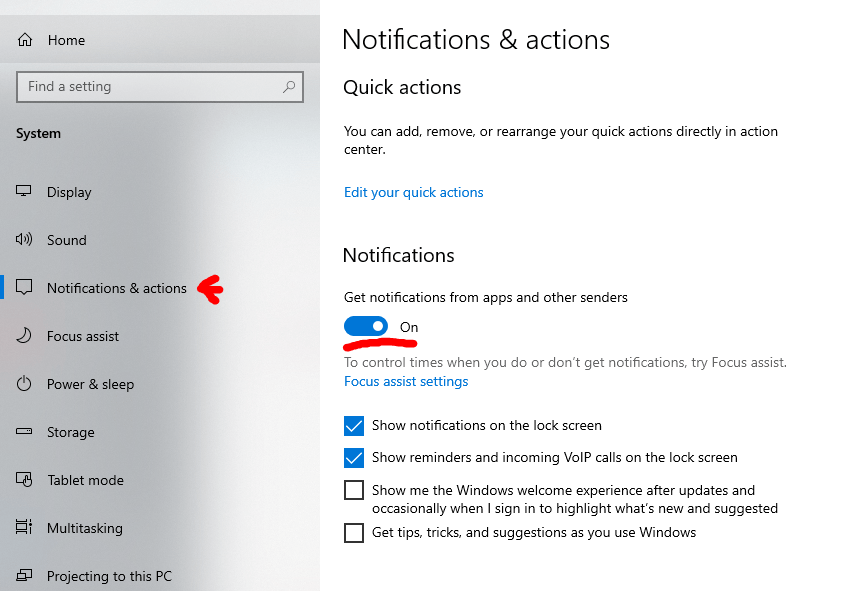Click the Sound speaker icon

tap(25, 240)
